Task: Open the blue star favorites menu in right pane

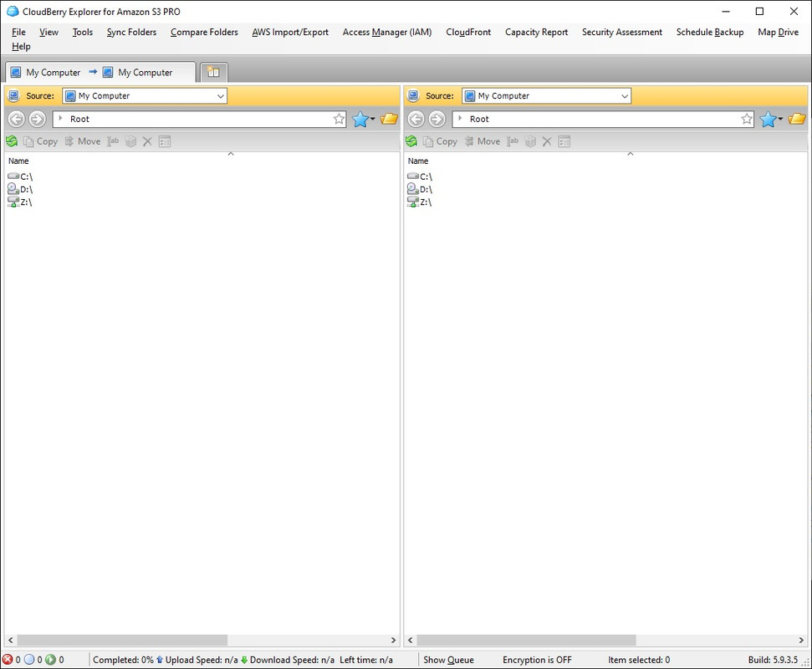Action: (771, 119)
